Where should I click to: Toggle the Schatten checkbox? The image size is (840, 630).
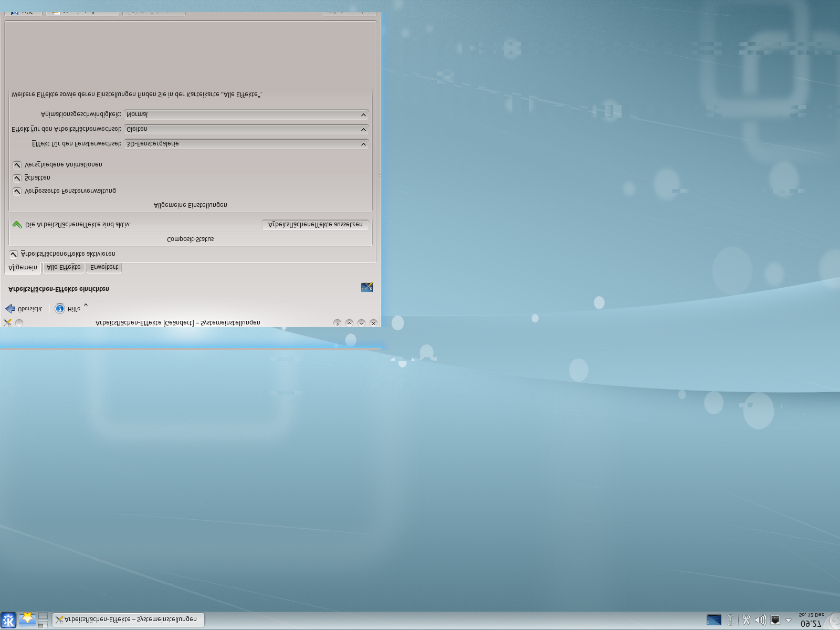tap(17, 178)
